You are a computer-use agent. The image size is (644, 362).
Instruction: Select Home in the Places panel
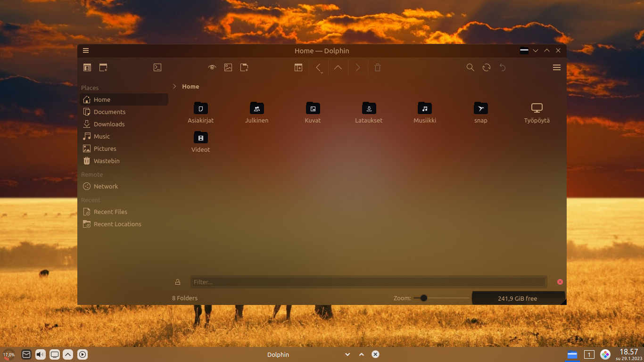[124, 99]
